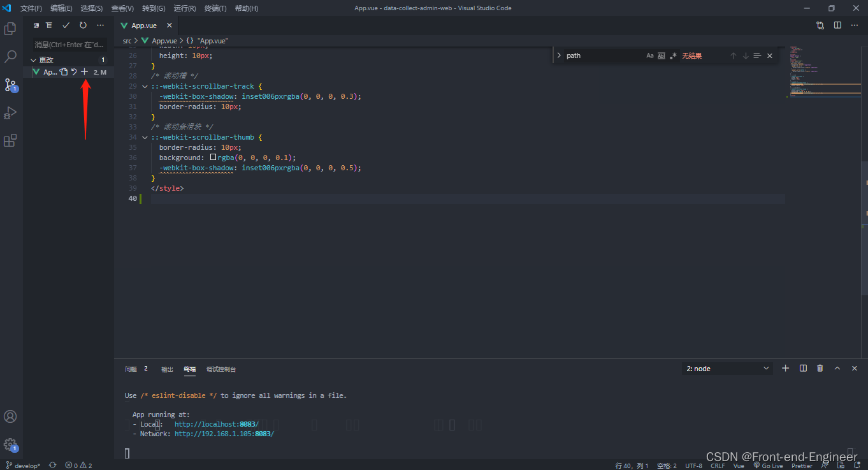This screenshot has height=470, width=868.
Task: Open the http://192.168.1.105:8083/ network link
Action: pyautogui.click(x=224, y=434)
